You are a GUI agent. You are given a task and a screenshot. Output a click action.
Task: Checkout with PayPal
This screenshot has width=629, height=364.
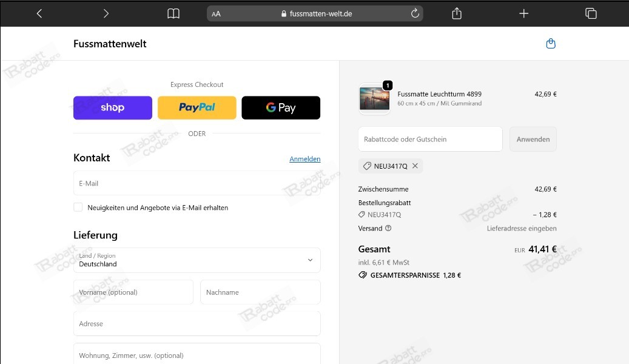click(197, 107)
